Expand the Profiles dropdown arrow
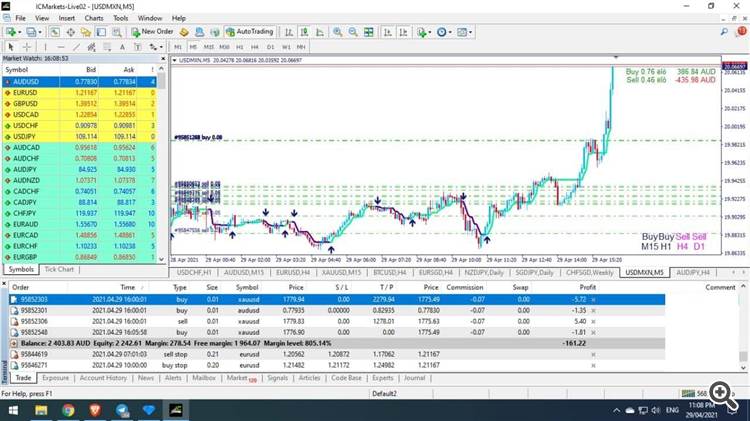 pyautogui.click(x=40, y=32)
